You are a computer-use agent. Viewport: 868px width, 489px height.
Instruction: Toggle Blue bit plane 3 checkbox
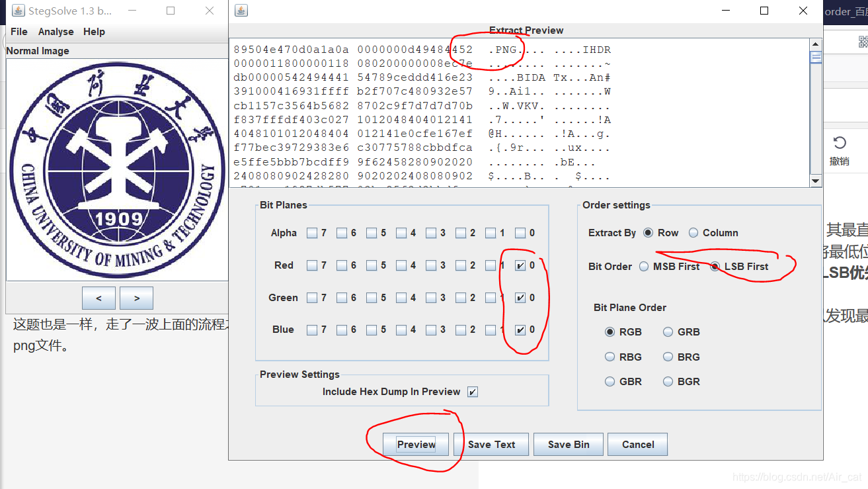(x=431, y=330)
